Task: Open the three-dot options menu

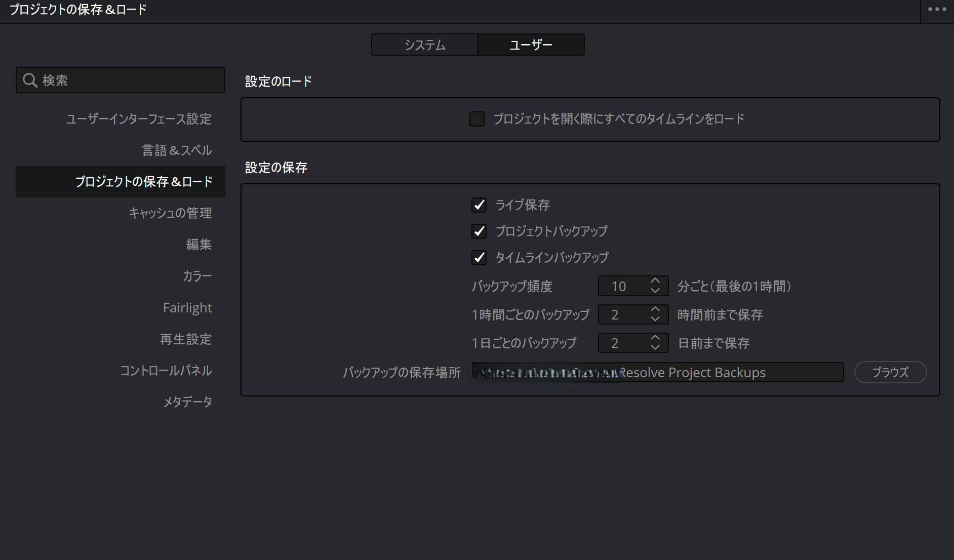Action: click(x=937, y=9)
